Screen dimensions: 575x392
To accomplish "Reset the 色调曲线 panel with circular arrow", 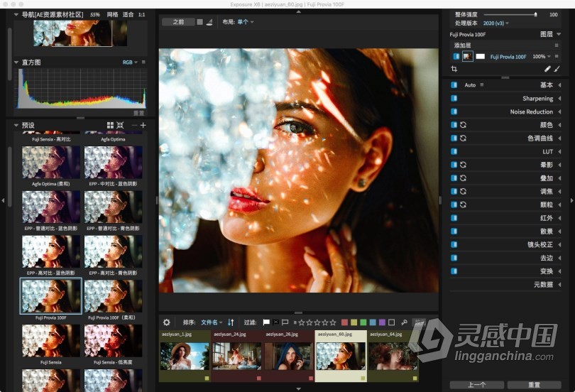I will click(x=463, y=138).
